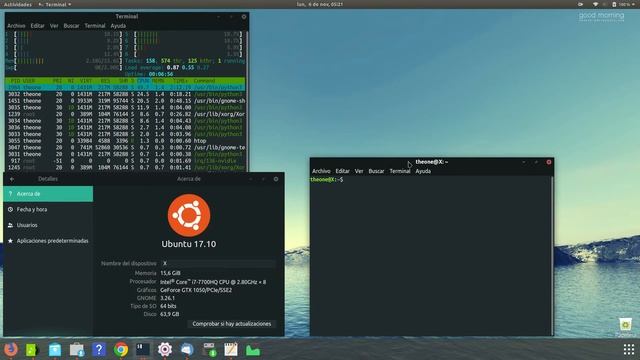Open the teal Files manager dock icon
Image resolution: width=640 pixels, height=360 pixels.
click(55, 349)
